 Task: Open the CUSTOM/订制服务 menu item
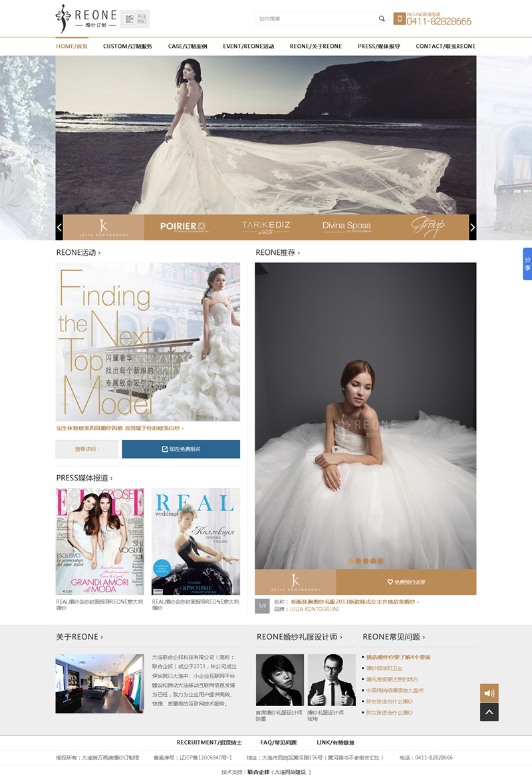[x=128, y=47]
